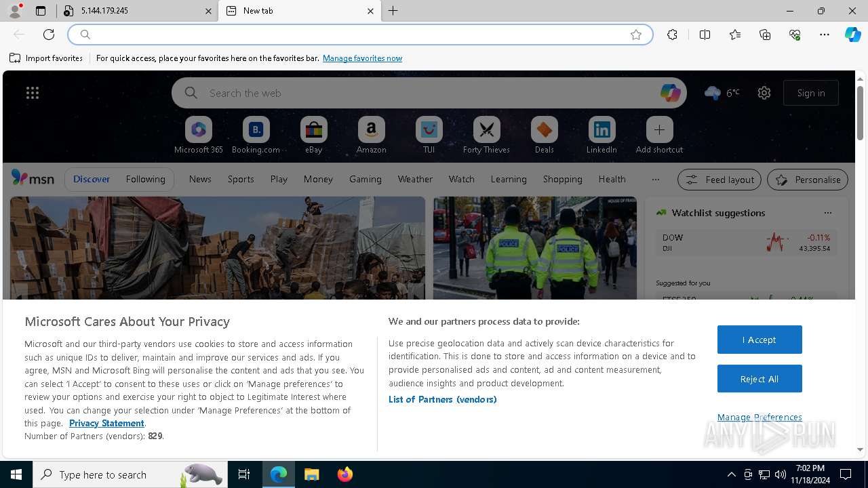Open the Edge profile icon
The image size is (868, 488).
[x=14, y=11]
